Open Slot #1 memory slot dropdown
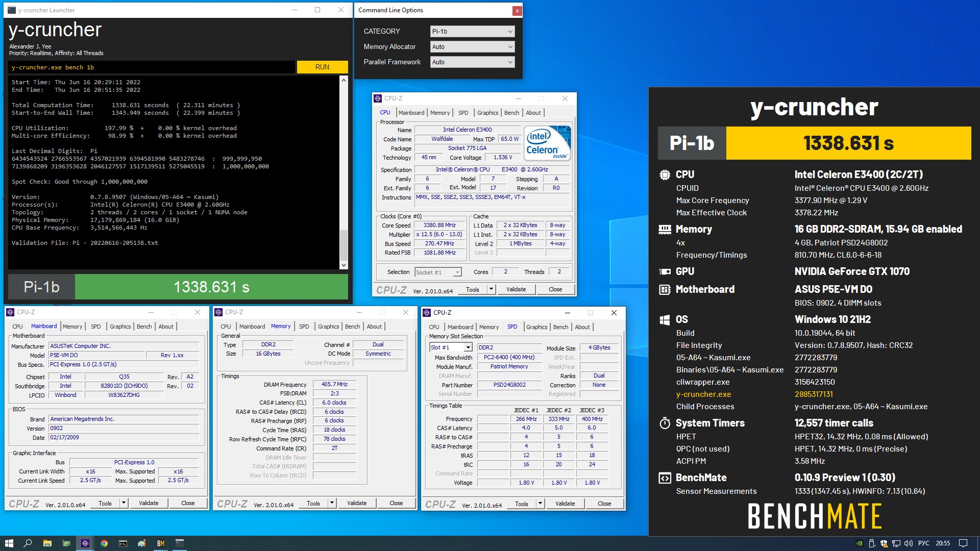 click(x=451, y=347)
